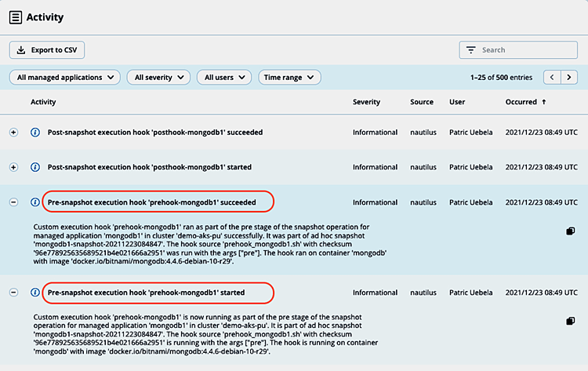Click info icon beside posthook-mongodb1 succeeded
The width and height of the screenshot is (588, 371).
click(x=34, y=133)
